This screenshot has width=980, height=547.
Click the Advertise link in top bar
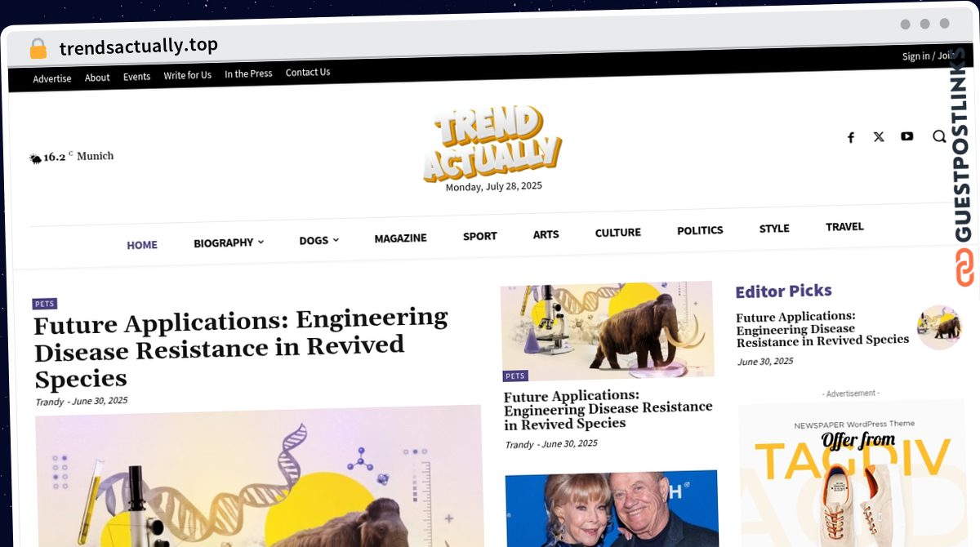(52, 78)
